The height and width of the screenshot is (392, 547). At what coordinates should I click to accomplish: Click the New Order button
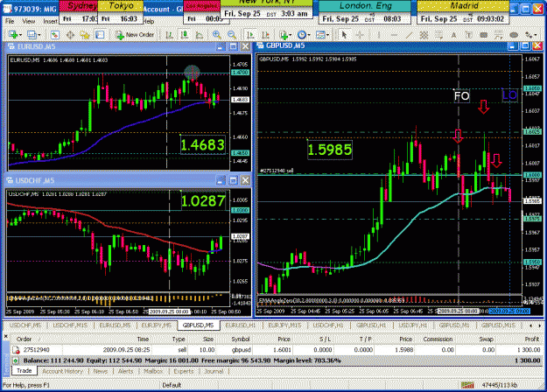135,34
